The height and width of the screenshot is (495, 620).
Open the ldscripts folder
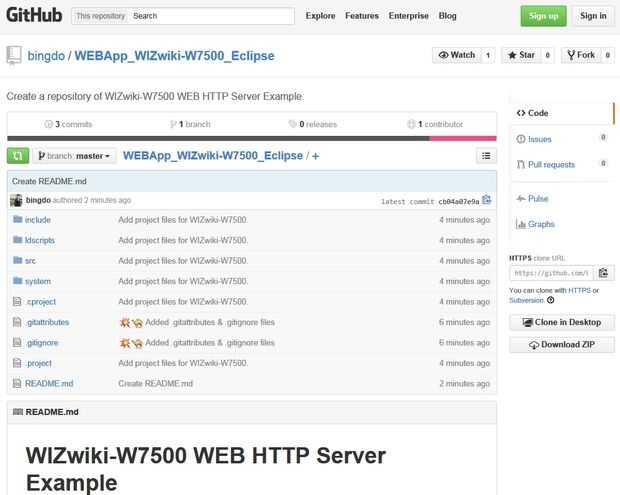pos(40,240)
